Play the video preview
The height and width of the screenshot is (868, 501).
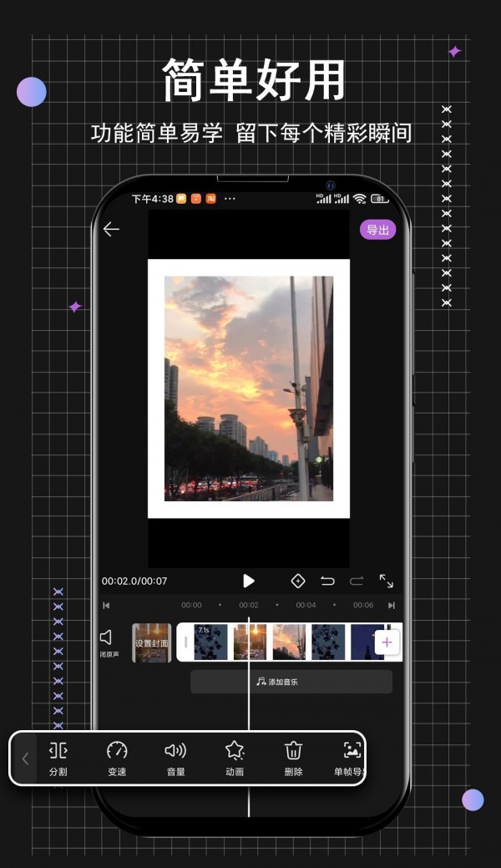(x=248, y=581)
